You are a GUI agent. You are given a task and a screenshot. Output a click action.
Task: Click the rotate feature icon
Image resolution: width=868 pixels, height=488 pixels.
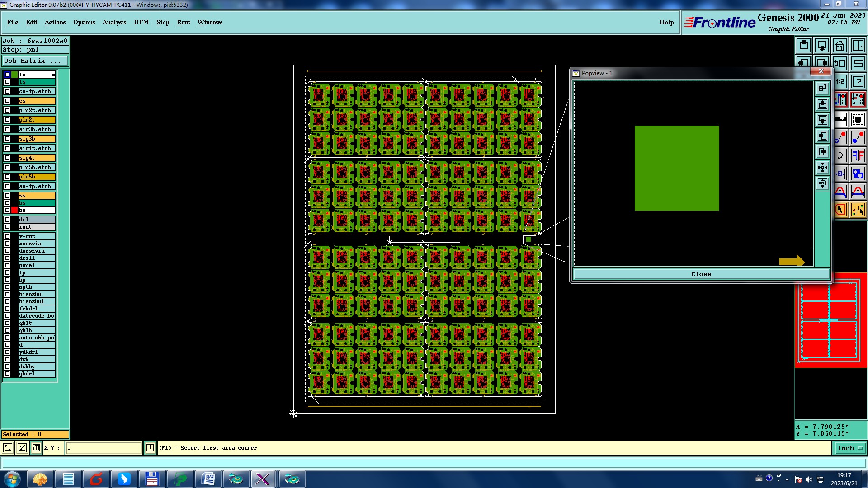(840, 156)
